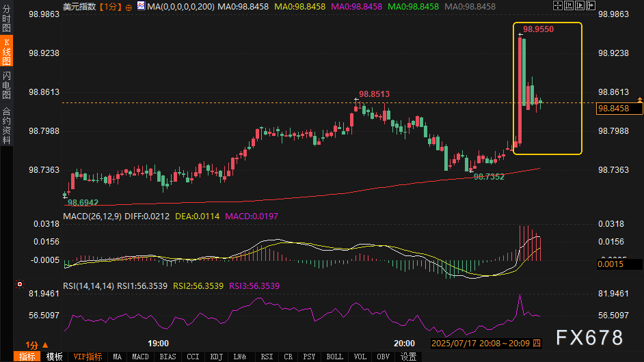Select the K线图 sidebar tab
The image size is (644, 362).
click(6, 51)
